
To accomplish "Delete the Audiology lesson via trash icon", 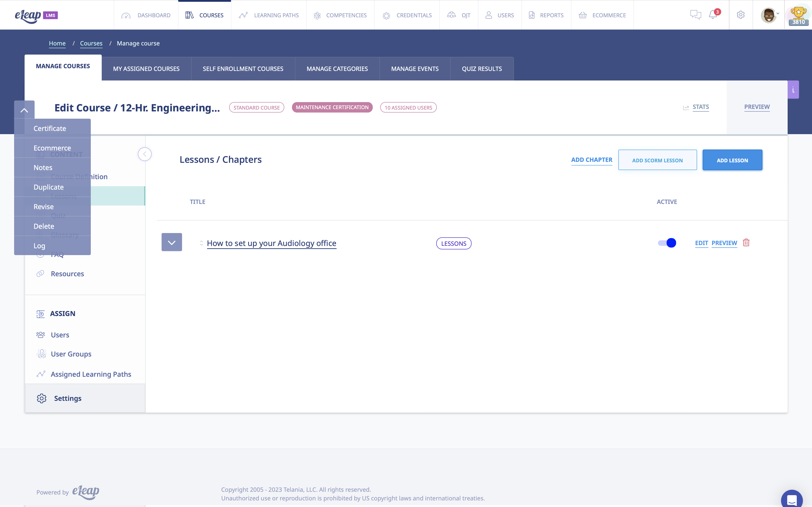I will (x=746, y=242).
